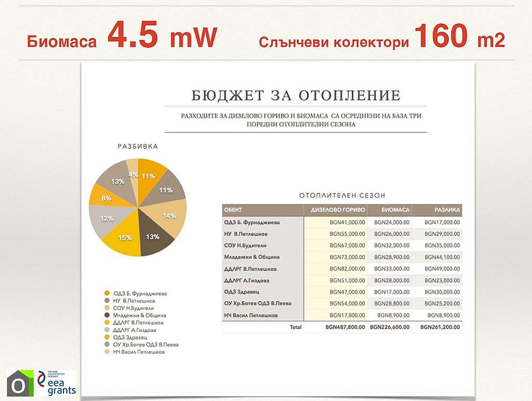Viewport: 532px width, 401px height.
Task: Pick legend color dot beside ДДЛРГ А.Гиздова
Action: [x=107, y=330]
